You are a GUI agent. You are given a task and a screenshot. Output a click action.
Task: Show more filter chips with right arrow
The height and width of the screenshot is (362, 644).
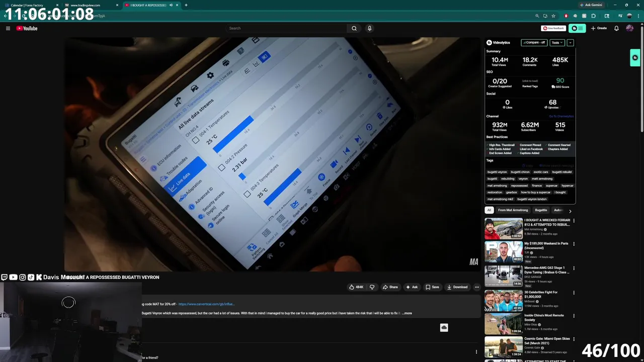570,211
